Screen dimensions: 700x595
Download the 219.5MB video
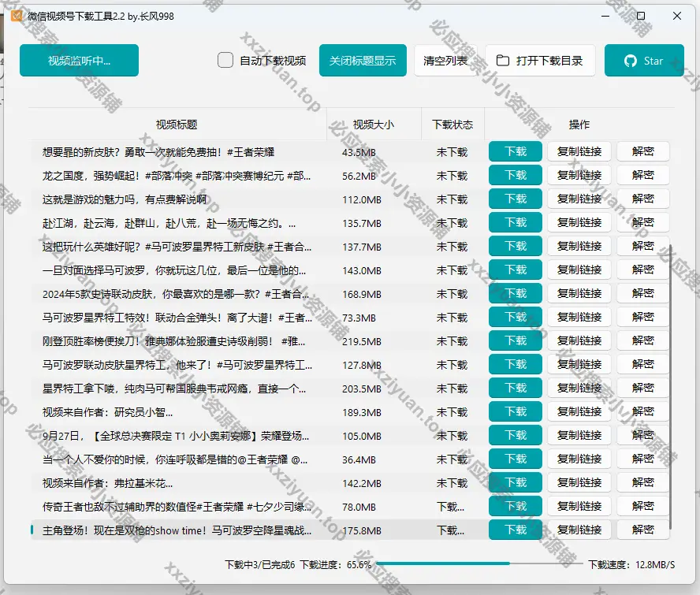click(516, 341)
